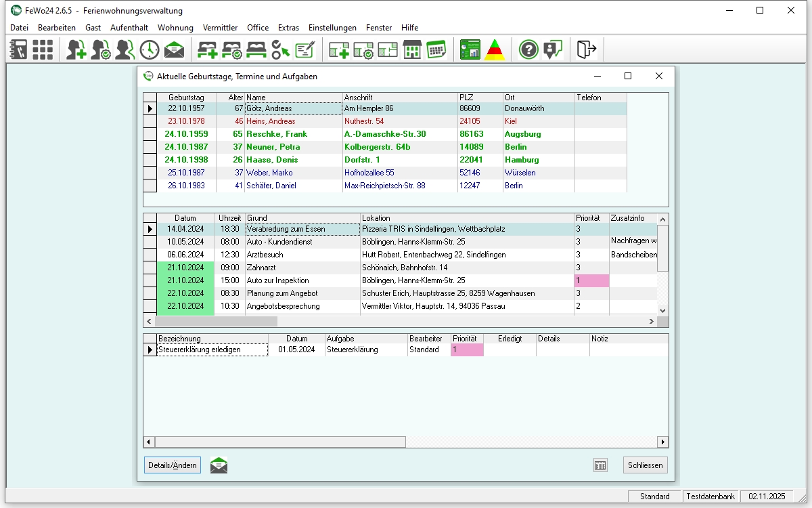Click the exit door icon in the toolbar
The width and height of the screenshot is (812, 508).
point(586,49)
